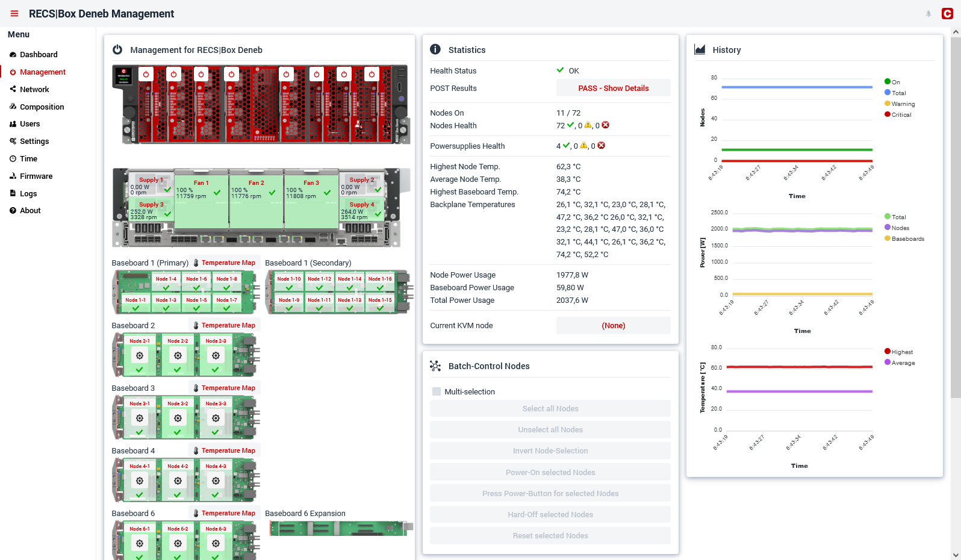This screenshot has width=961, height=560.
Task: Click Power-On selected Nodes button
Action: tap(550, 472)
